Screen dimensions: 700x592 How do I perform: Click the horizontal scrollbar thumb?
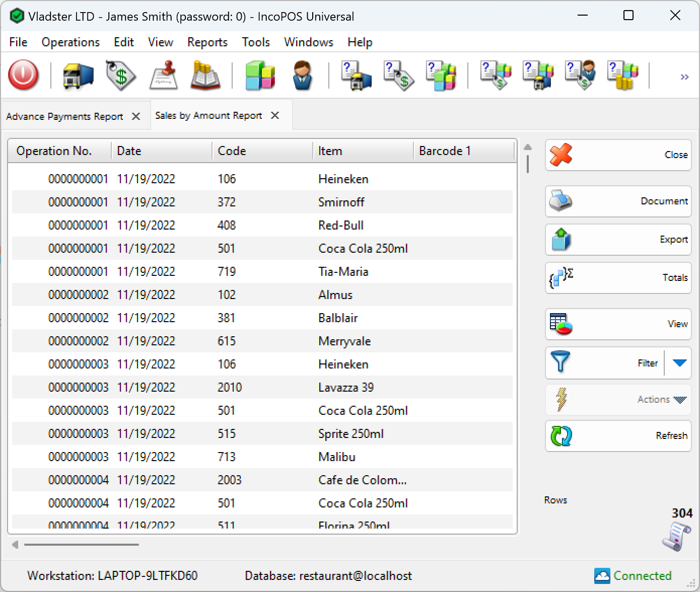82,544
